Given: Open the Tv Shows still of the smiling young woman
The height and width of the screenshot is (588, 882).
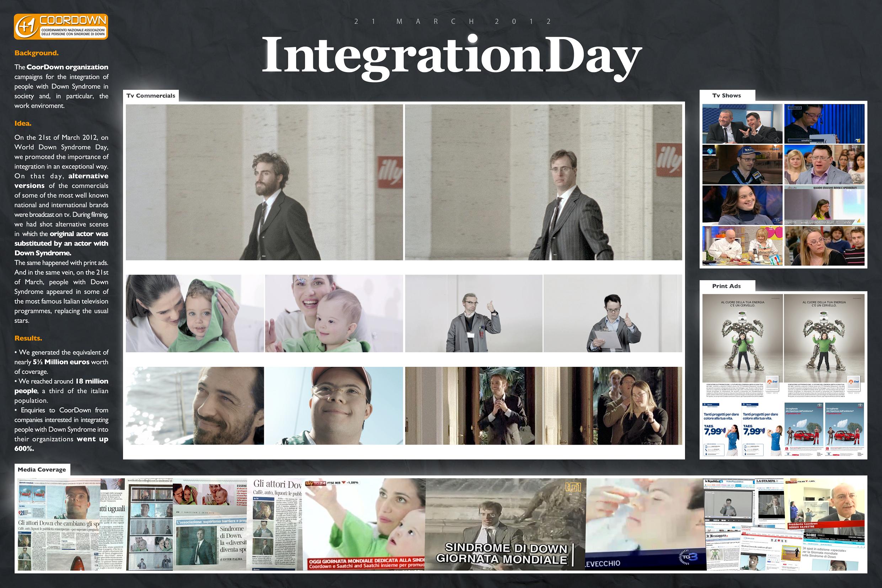Looking at the screenshot, I should point(743,205).
